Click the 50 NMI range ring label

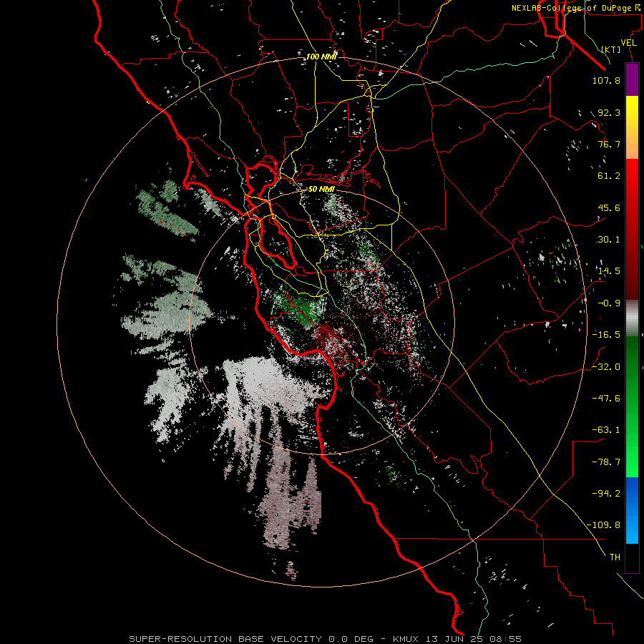pyautogui.click(x=321, y=190)
